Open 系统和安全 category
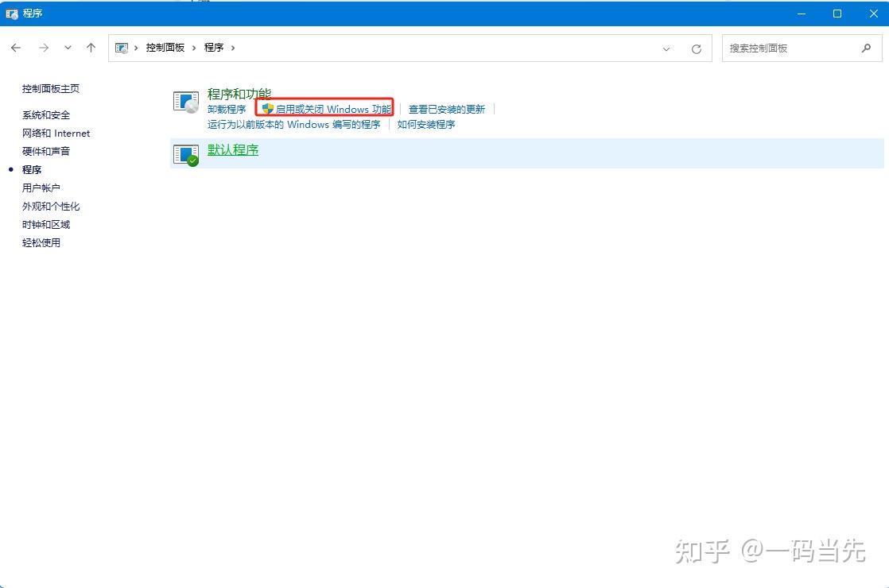The width and height of the screenshot is (889, 588). pos(46,115)
